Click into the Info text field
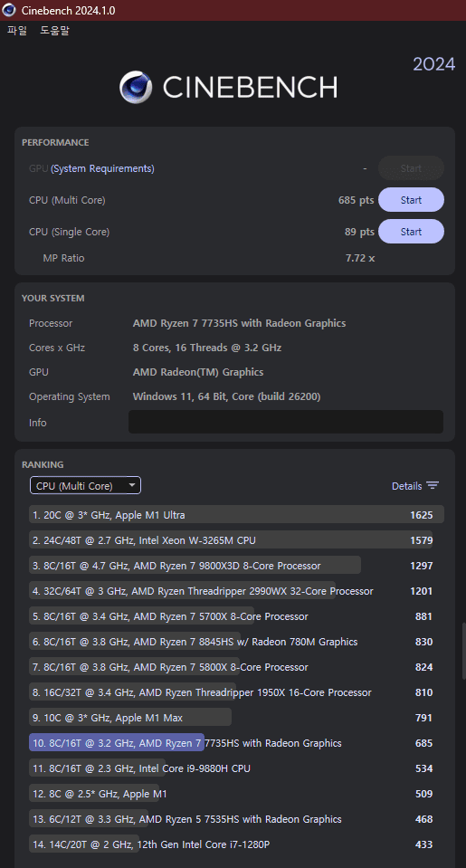Screen dimensions: 466x868 tap(286, 422)
